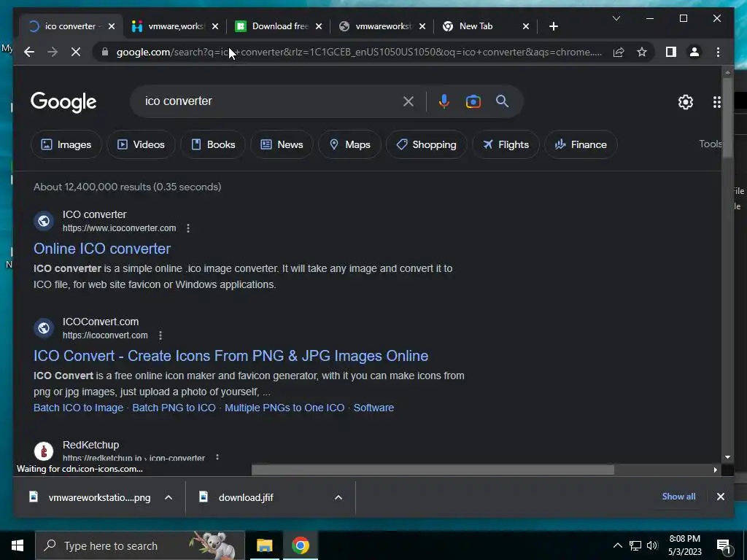Click the horizontal page scrollbar
Viewport: 747px width, 560px height.
point(433,470)
